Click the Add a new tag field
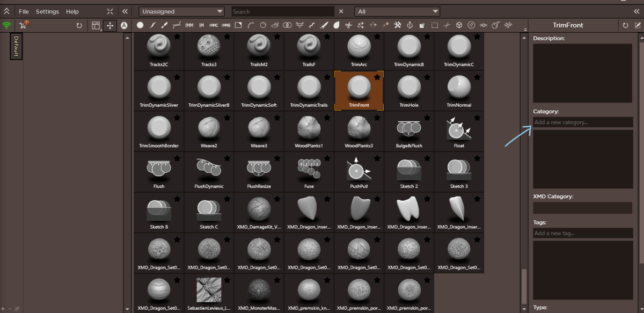This screenshot has width=644, height=313. (582, 233)
